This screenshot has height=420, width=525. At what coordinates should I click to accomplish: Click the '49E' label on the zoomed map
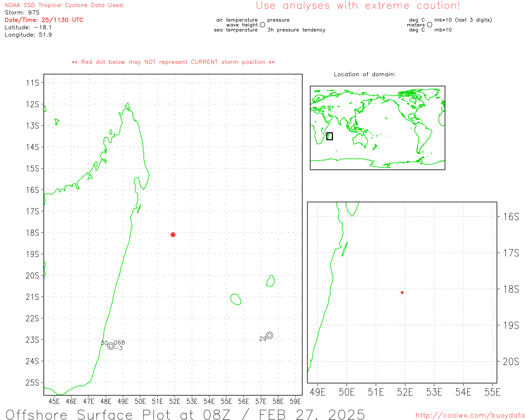pyautogui.click(x=317, y=392)
